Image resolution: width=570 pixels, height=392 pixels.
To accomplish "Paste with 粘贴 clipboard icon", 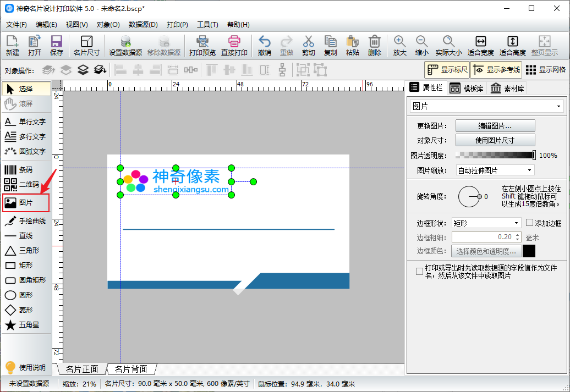I will point(353,46).
